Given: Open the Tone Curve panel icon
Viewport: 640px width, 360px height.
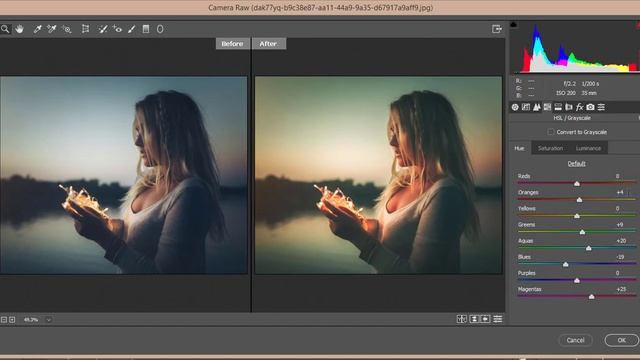Looking at the screenshot, I should point(526,107).
